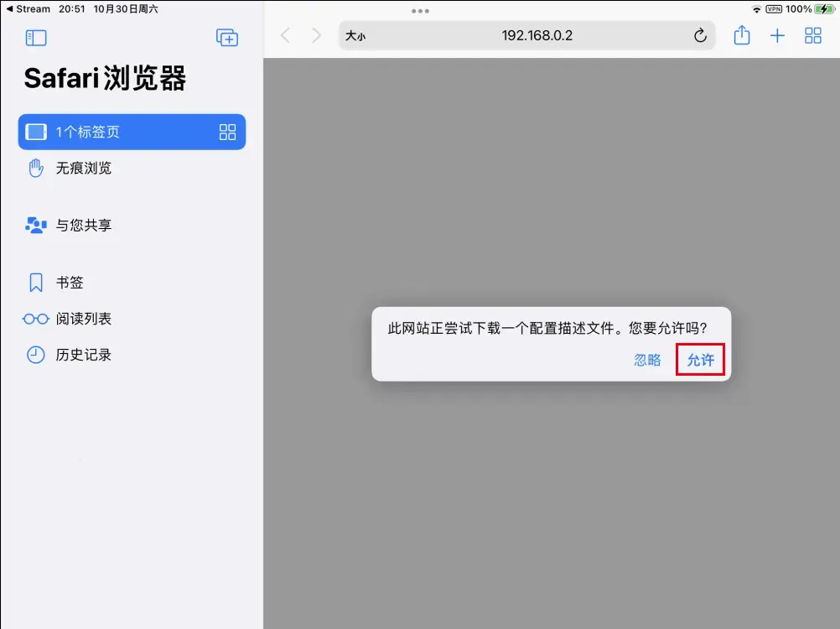This screenshot has width=840, height=629.
Task: Show the tab overview grid
Action: click(x=811, y=35)
